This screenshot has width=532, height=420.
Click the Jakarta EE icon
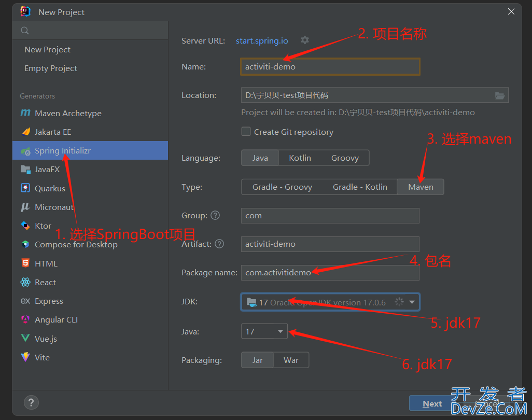pos(26,132)
